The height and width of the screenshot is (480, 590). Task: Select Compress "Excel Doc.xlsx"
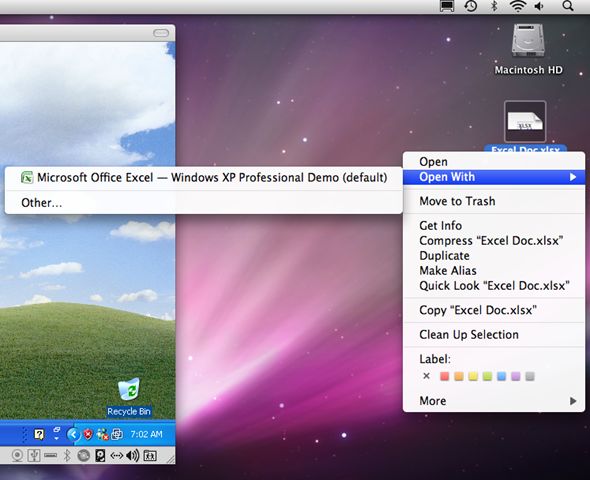(x=494, y=241)
